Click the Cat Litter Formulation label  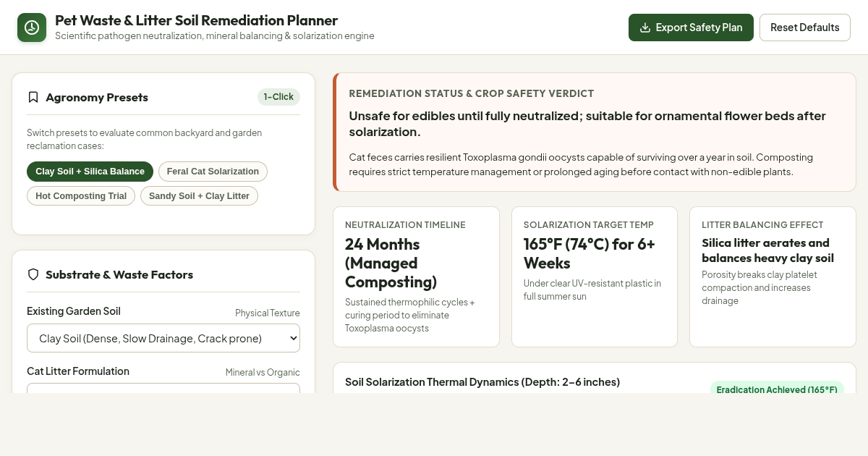pos(78,371)
